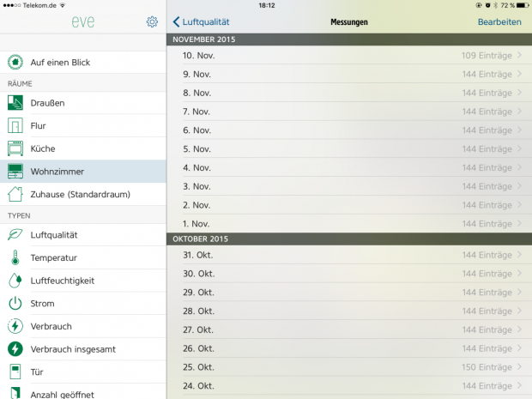Click the Verbrauch insgesamt filled lightning icon

pos(15,348)
